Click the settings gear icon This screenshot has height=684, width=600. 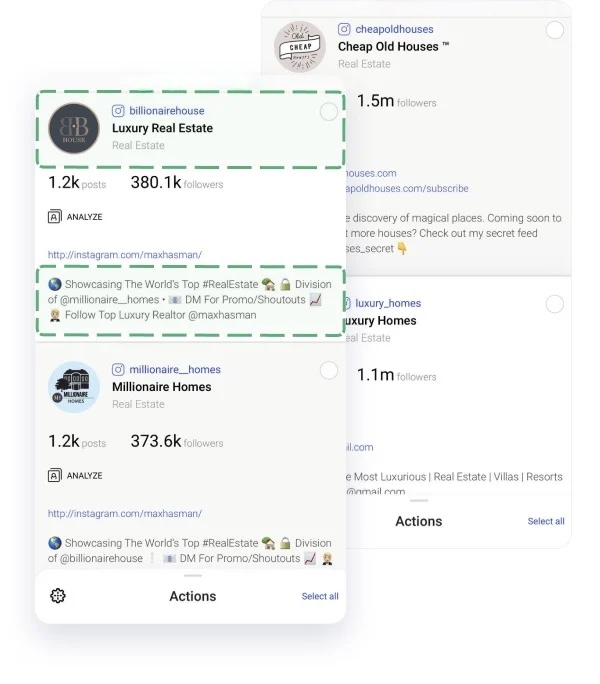pyautogui.click(x=58, y=596)
